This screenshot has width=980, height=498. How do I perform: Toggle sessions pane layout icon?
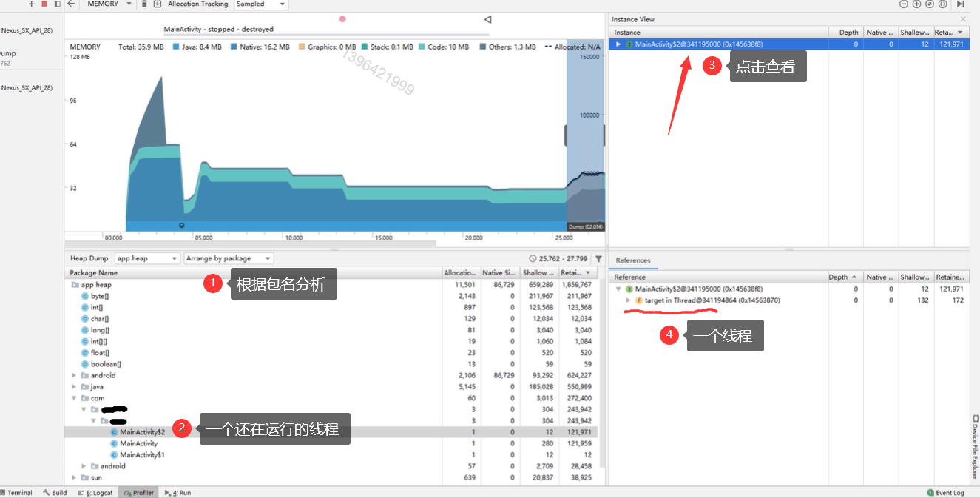(58, 4)
